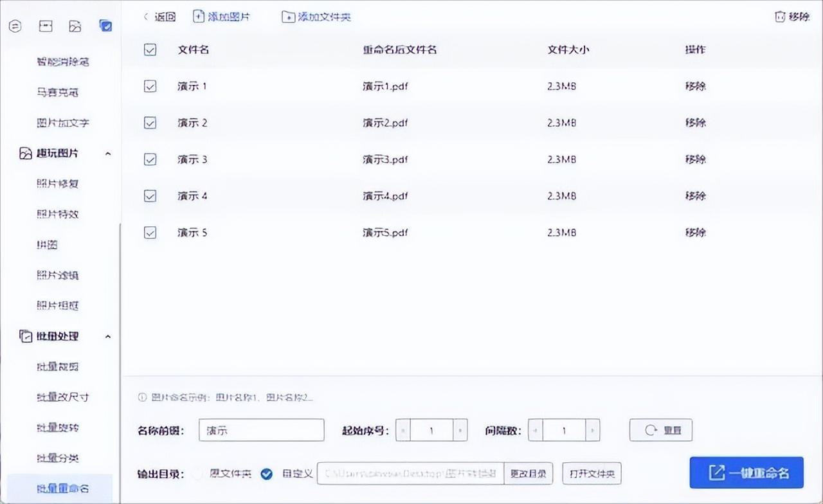
Task: Toggle the select-all checkbox in table header
Action: click(x=150, y=50)
